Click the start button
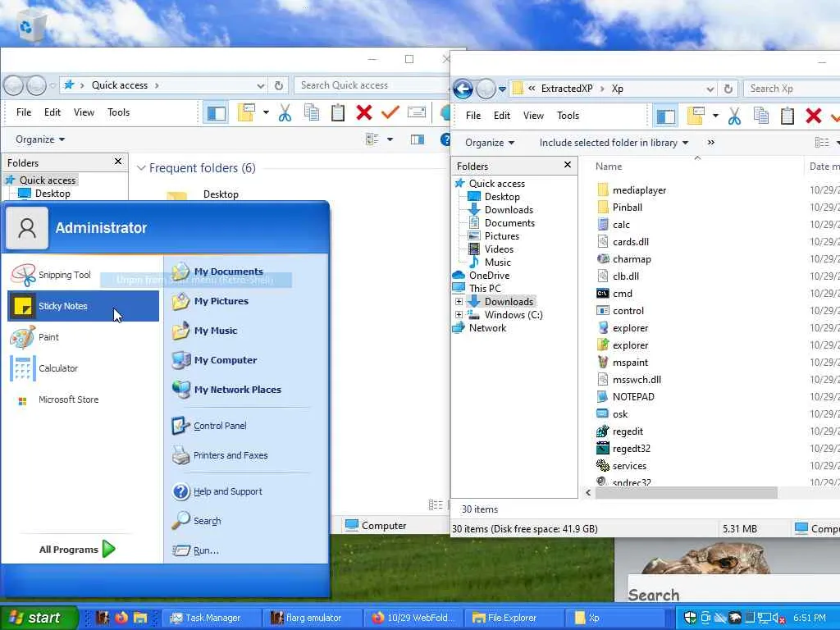 [39, 618]
